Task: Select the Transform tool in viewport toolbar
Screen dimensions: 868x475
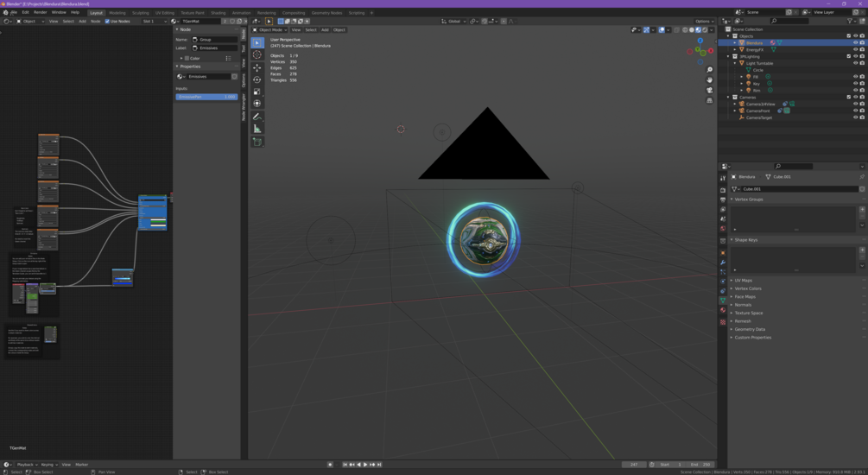Action: tap(257, 104)
